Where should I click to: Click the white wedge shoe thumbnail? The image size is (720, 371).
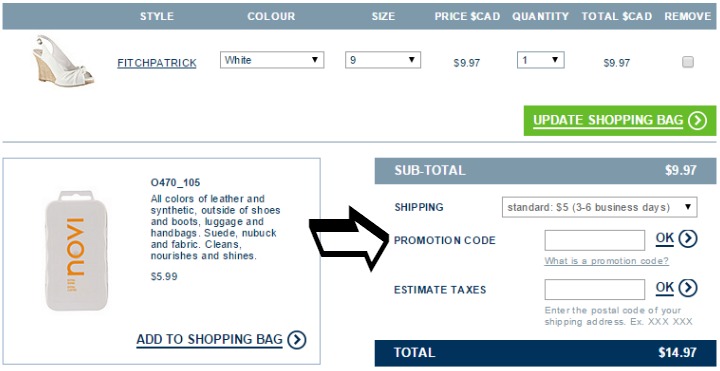[x=63, y=60]
